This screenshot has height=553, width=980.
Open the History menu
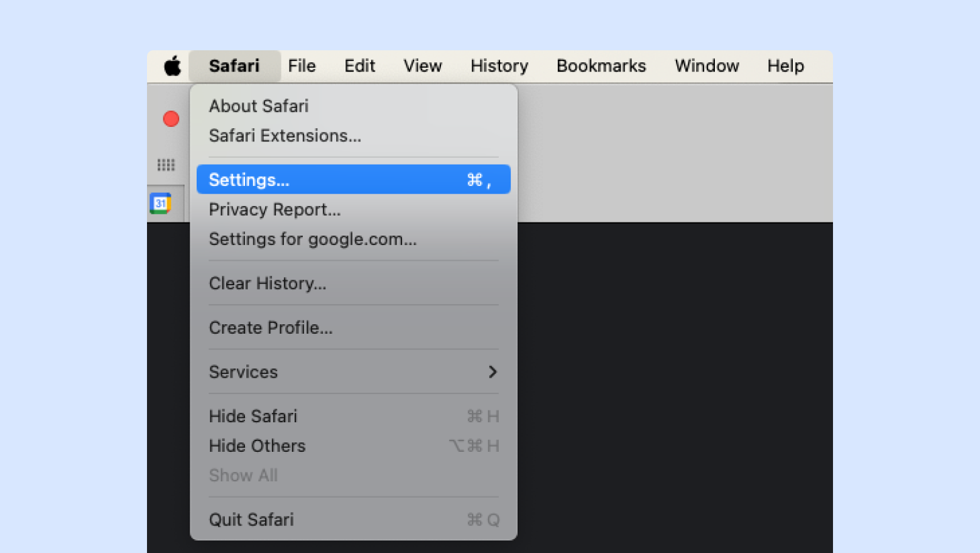coord(499,66)
